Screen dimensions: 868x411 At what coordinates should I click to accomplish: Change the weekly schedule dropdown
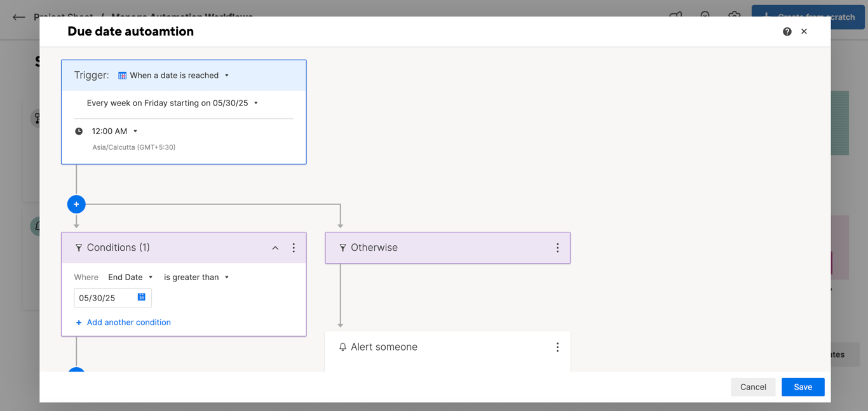point(172,103)
